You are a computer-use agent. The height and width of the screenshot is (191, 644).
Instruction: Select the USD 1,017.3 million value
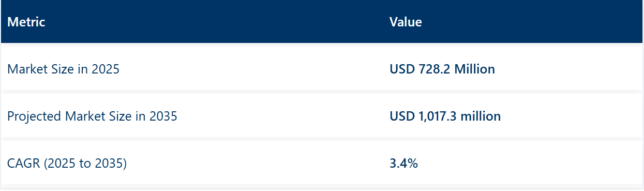[445, 116]
